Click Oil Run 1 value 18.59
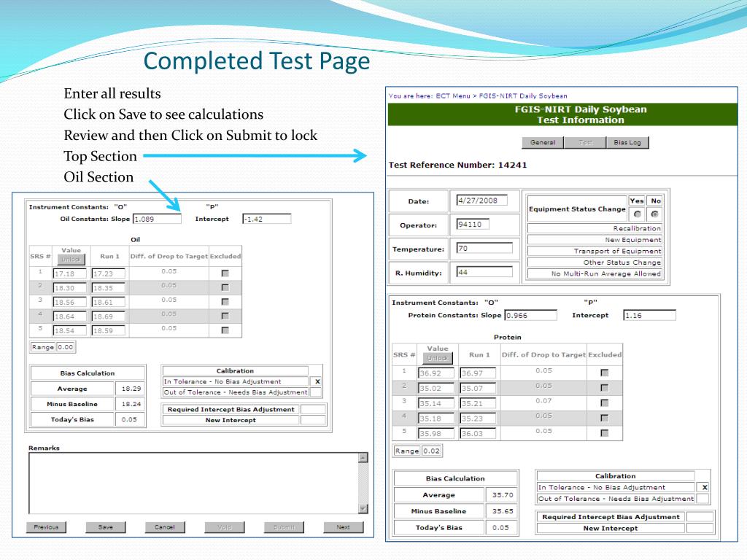 pos(108,330)
